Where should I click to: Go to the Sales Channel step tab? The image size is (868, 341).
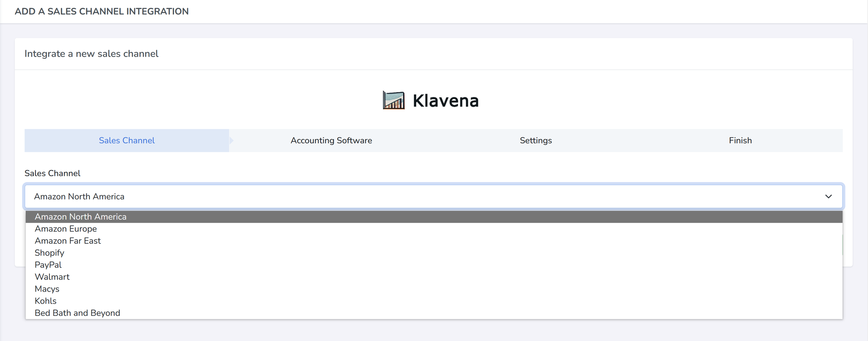127,141
